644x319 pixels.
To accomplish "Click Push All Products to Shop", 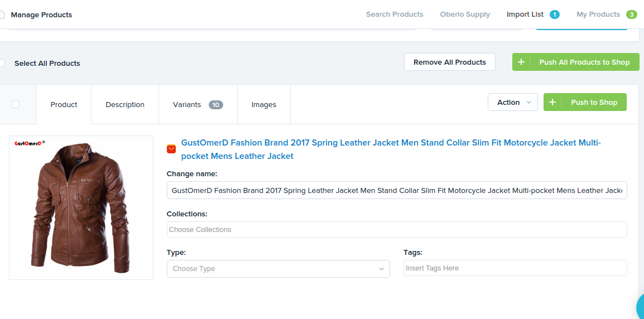I will click(576, 62).
